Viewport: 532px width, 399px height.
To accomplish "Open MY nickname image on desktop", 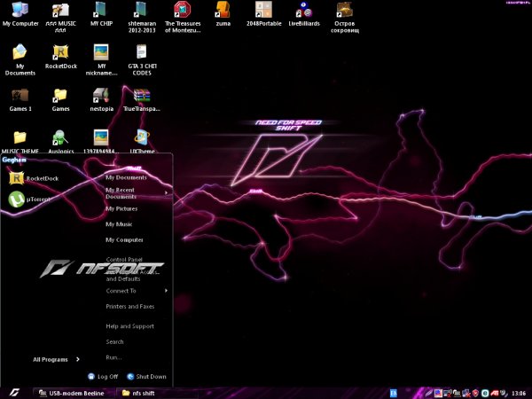I will click(101, 59).
